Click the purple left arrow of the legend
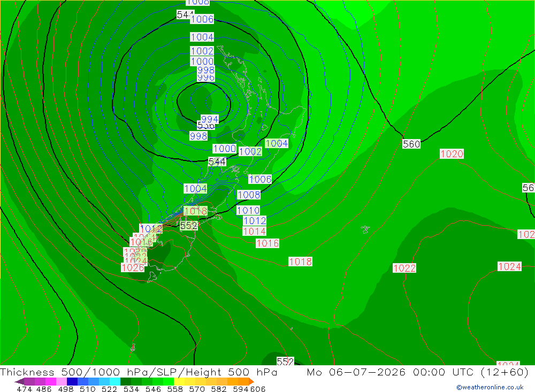 (x=19, y=381)
